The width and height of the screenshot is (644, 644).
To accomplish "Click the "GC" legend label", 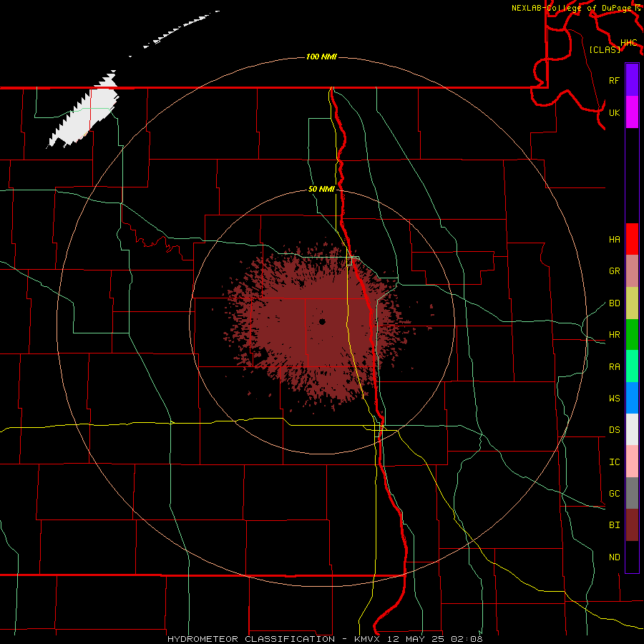I will pyautogui.click(x=614, y=494).
